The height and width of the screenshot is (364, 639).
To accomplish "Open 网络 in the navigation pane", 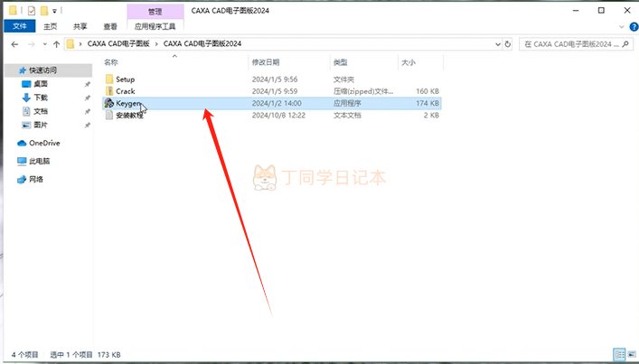I will click(x=36, y=179).
